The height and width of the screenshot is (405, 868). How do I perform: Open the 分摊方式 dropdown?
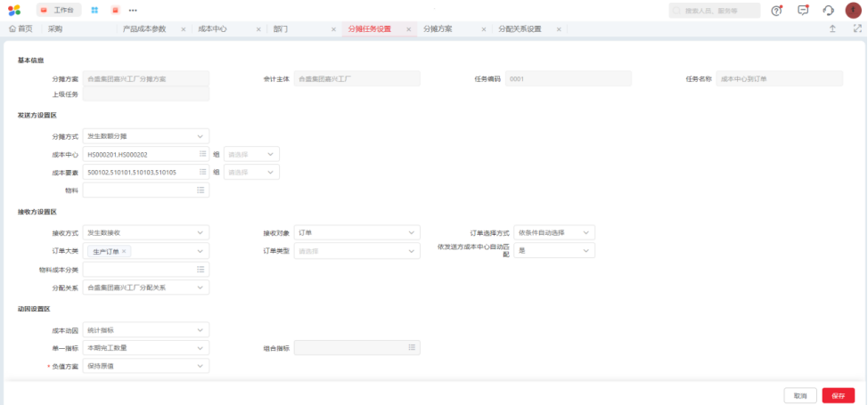pyautogui.click(x=146, y=136)
